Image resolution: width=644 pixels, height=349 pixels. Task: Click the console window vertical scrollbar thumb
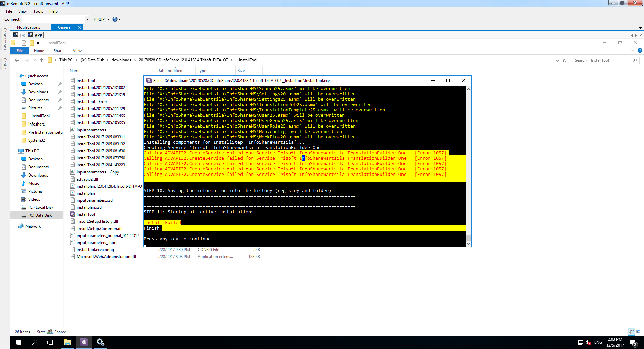[468, 238]
